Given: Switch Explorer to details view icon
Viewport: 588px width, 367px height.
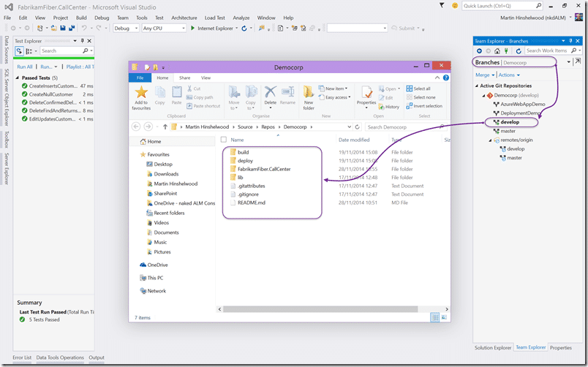Looking at the screenshot, I should point(434,317).
